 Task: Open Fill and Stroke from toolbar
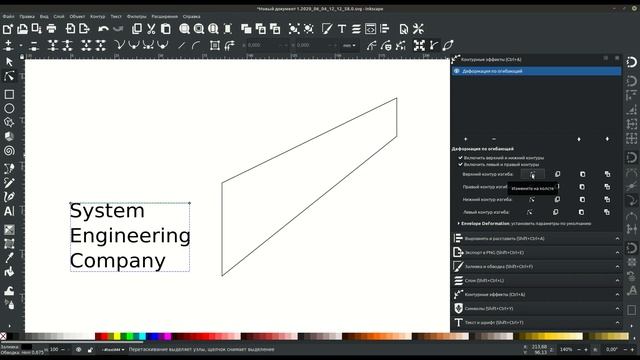click(327, 29)
